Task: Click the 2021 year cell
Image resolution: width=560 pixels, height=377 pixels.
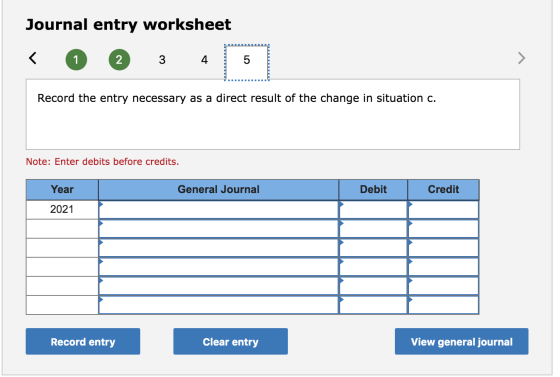Action: tap(62, 210)
